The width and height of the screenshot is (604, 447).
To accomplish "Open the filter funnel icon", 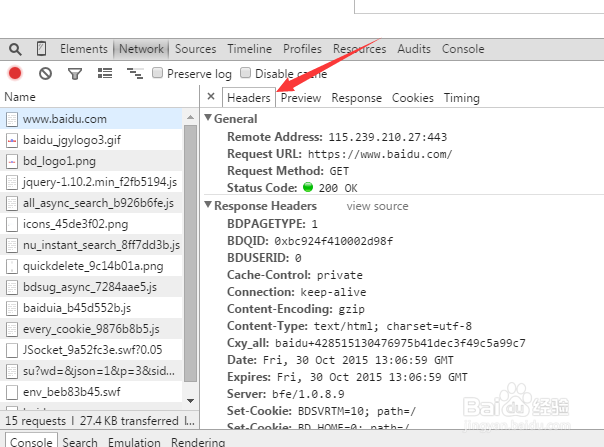I will 75,73.
